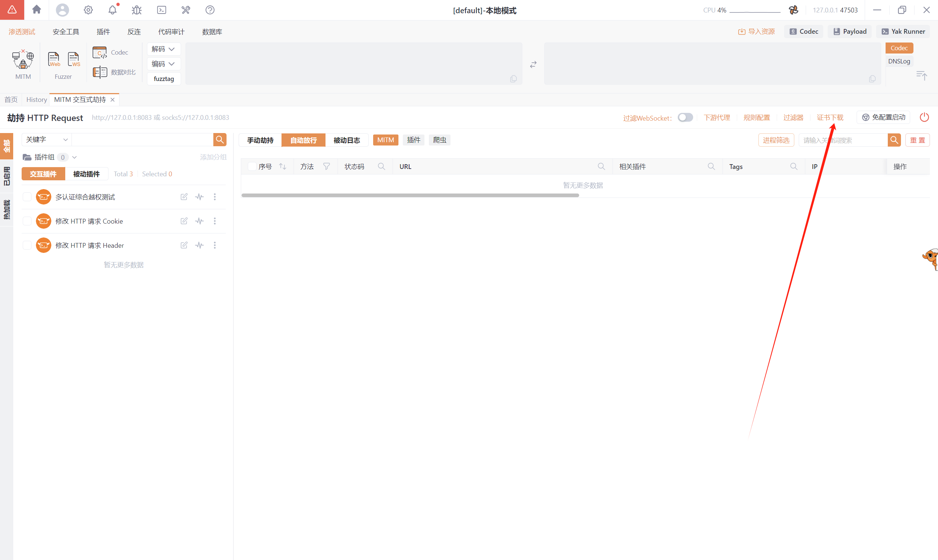Screen dimensions: 938x560
Task: Open the 安全工具 menu
Action: point(66,32)
